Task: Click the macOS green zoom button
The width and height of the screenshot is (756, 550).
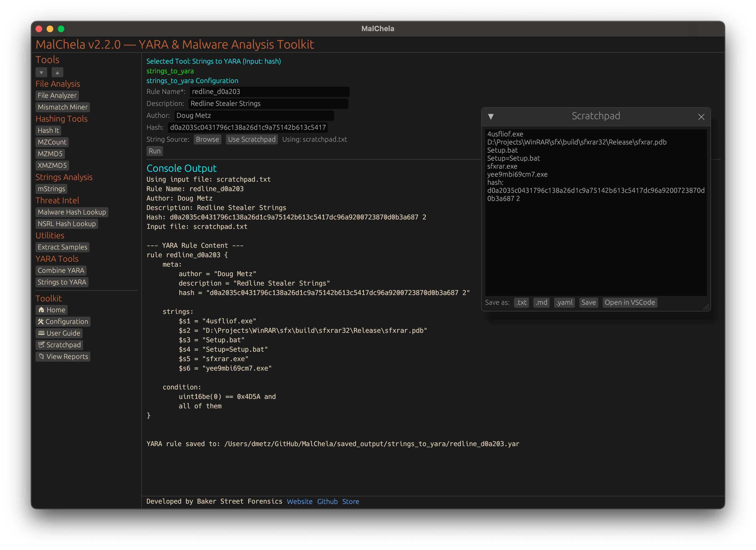Action: click(61, 29)
